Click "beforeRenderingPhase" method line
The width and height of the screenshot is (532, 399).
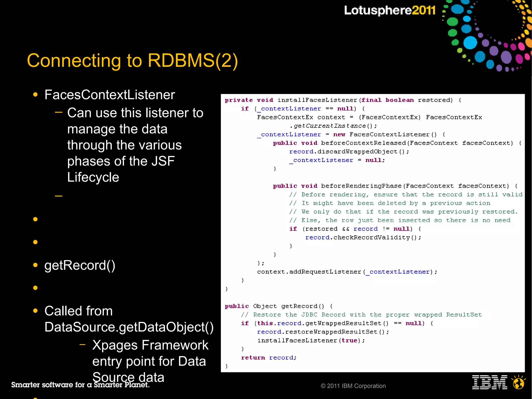pyautogui.click(x=395, y=186)
